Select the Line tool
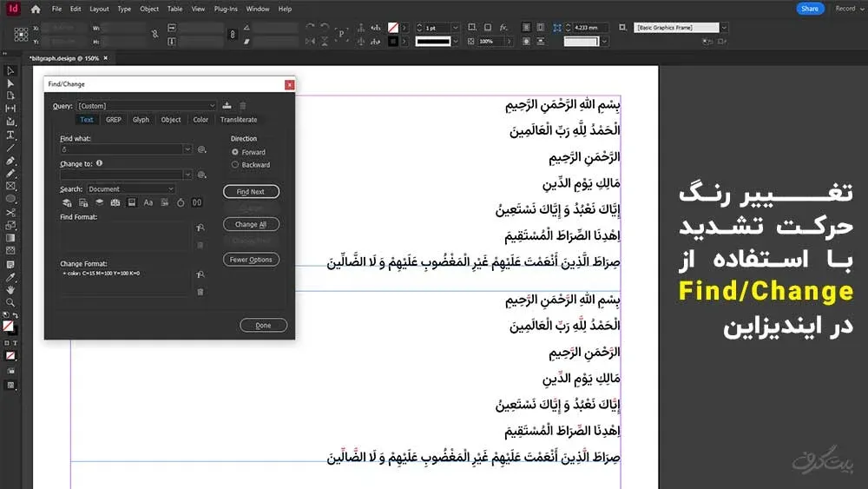The width and height of the screenshot is (868, 489). point(10,148)
